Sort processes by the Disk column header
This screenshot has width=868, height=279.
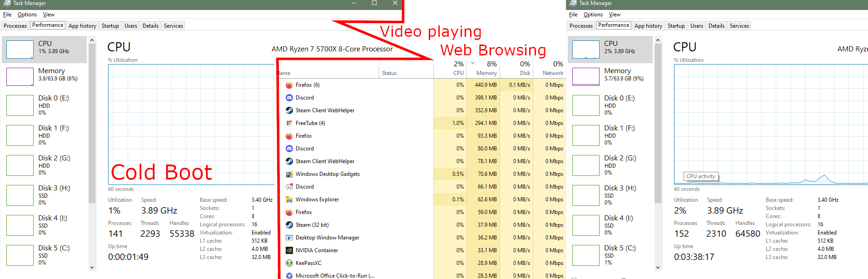(516, 68)
